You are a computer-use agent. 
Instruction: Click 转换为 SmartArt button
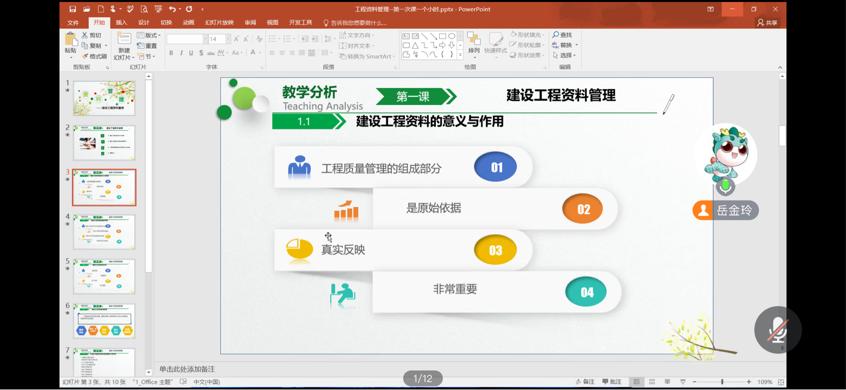[367, 56]
